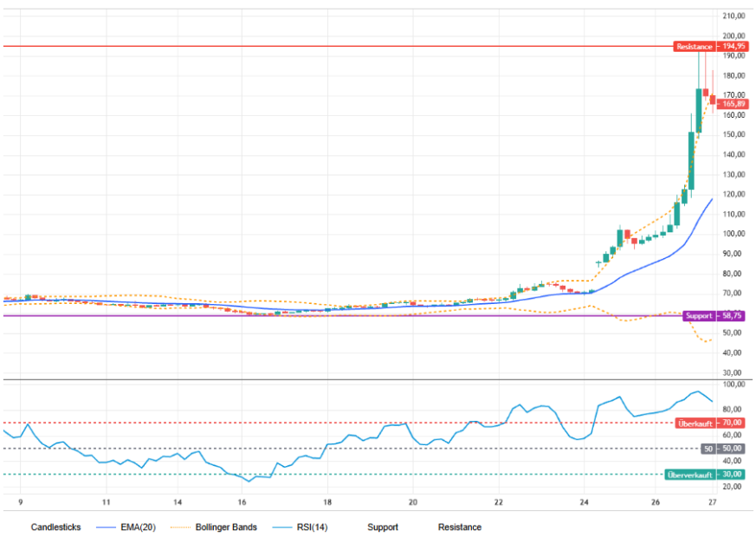The width and height of the screenshot is (756, 537).
Task: Click the blue line sample beside EMA(20)
Action: tap(106, 527)
